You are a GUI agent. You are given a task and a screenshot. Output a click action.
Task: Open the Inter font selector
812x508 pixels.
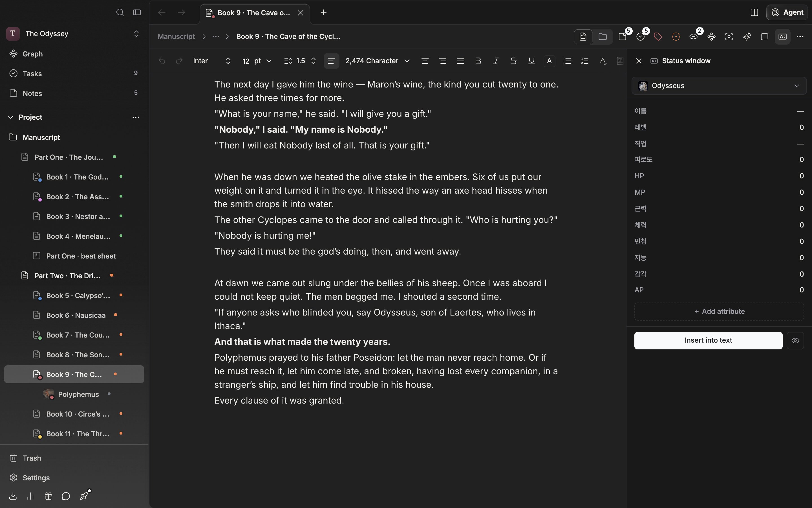pos(212,61)
